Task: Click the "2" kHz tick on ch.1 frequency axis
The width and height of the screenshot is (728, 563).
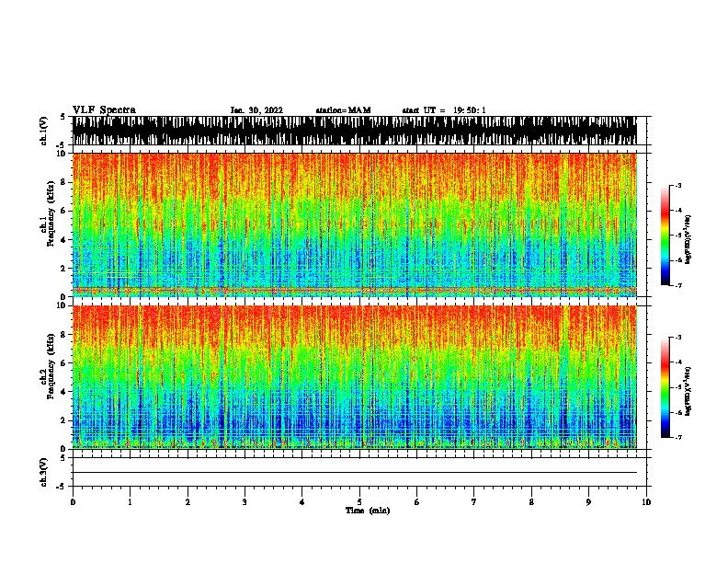Action: [x=64, y=269]
